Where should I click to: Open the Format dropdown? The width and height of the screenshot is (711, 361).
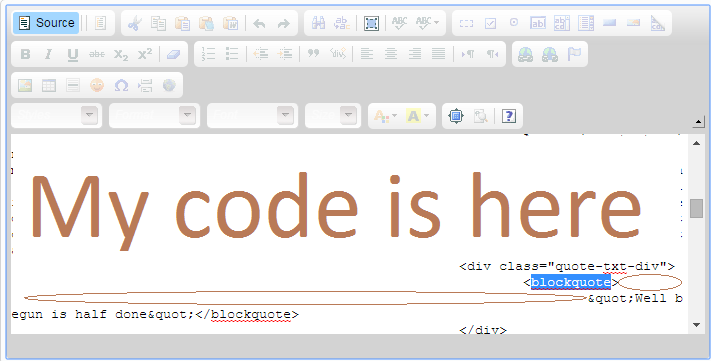[x=155, y=116]
